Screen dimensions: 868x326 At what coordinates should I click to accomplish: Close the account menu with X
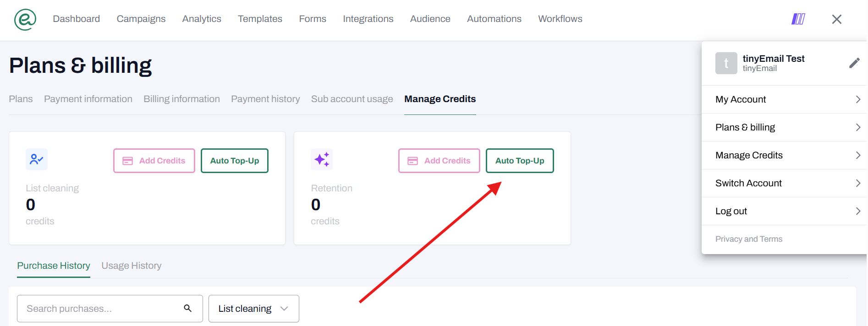tap(836, 19)
